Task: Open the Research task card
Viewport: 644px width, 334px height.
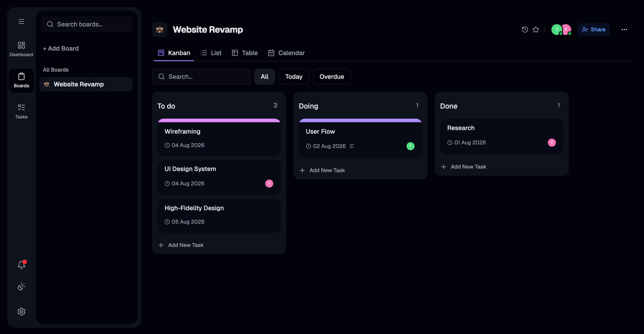Action: pos(502,136)
